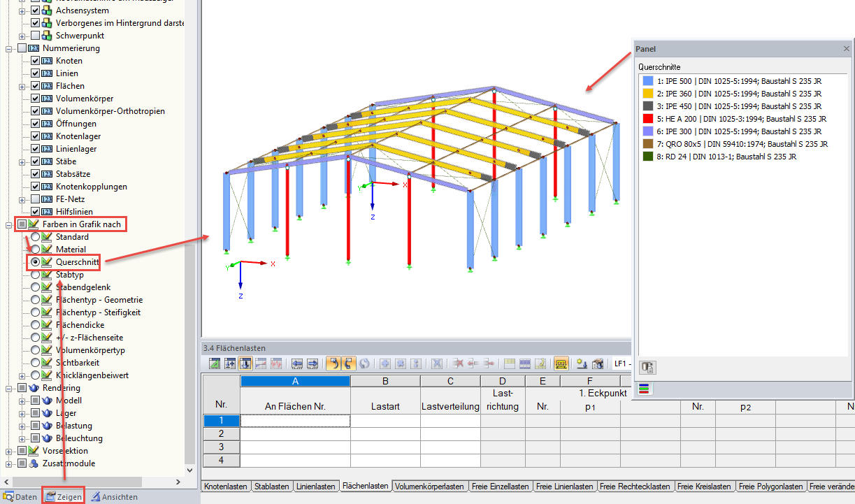The width and height of the screenshot is (855, 504).
Task: Switch to the Knotenlasten tab
Action: pos(225,487)
